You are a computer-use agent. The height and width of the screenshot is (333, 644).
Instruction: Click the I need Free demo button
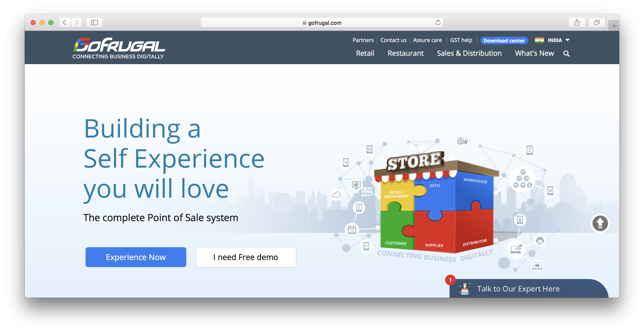tap(246, 257)
